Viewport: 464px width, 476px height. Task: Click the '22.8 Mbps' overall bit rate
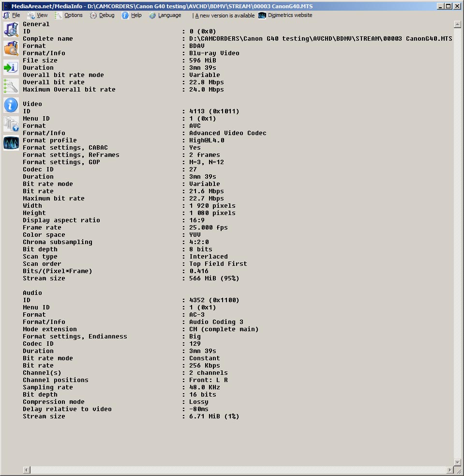tap(207, 82)
